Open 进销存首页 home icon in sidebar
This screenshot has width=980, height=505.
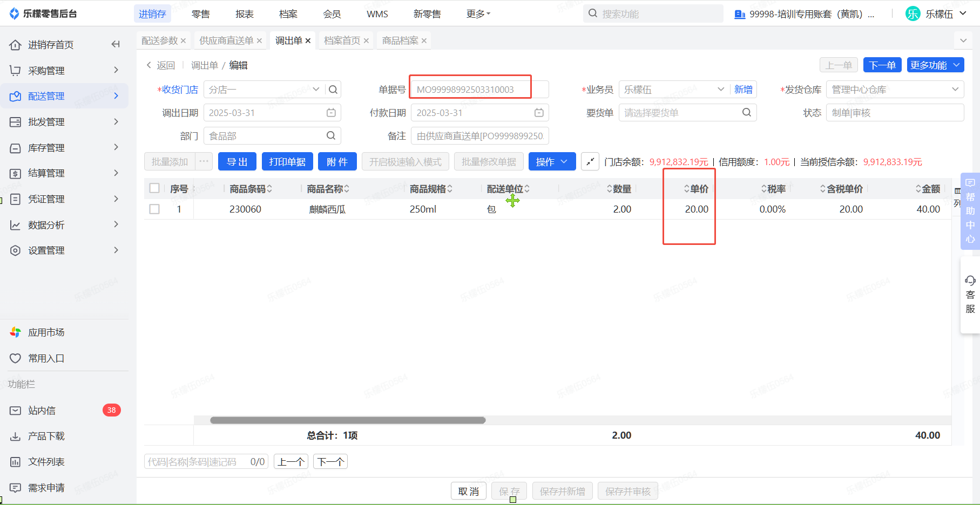(x=15, y=45)
